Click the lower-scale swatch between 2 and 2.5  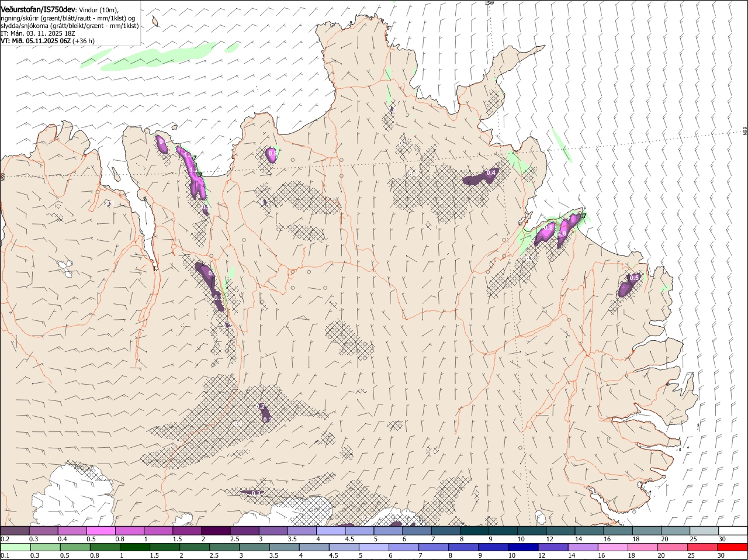point(194,548)
